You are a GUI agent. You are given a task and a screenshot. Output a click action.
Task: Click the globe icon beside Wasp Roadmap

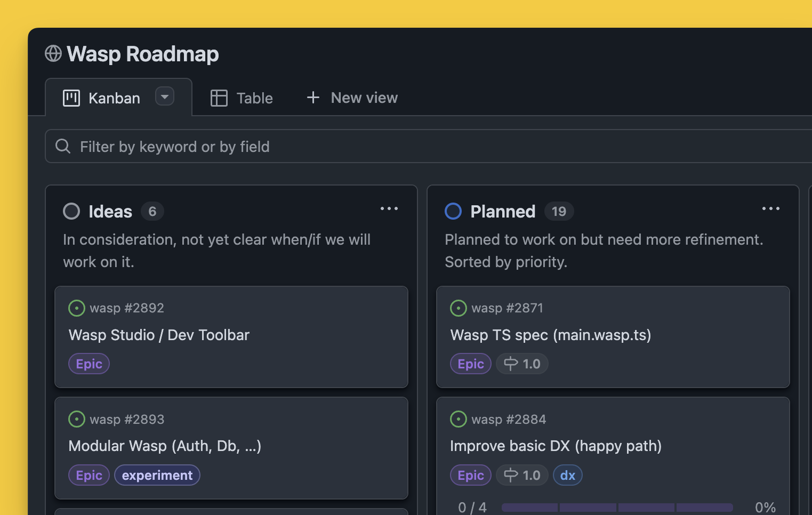point(53,53)
